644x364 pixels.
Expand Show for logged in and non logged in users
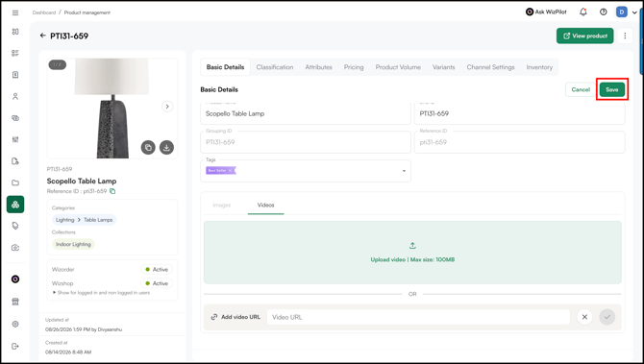pyautogui.click(x=101, y=293)
